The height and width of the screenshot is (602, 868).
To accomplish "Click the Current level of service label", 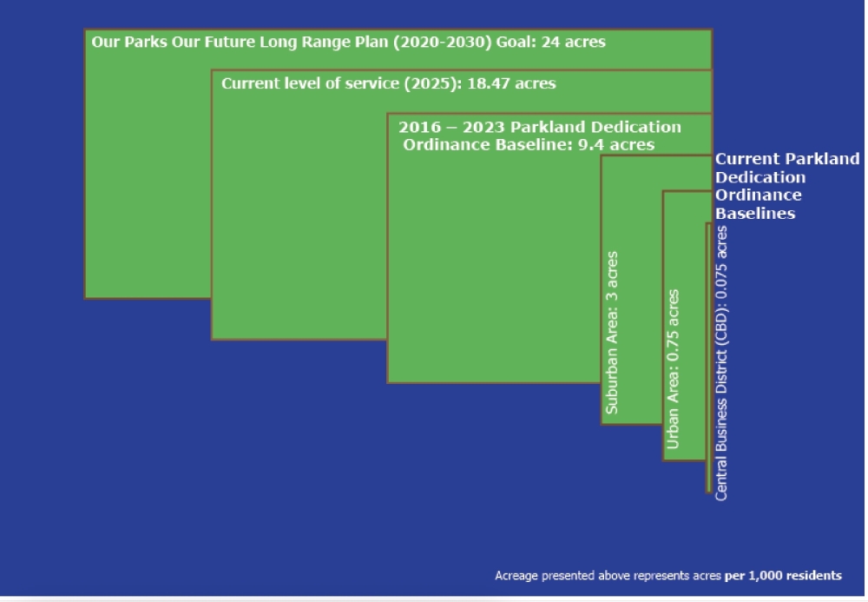I will [388, 84].
